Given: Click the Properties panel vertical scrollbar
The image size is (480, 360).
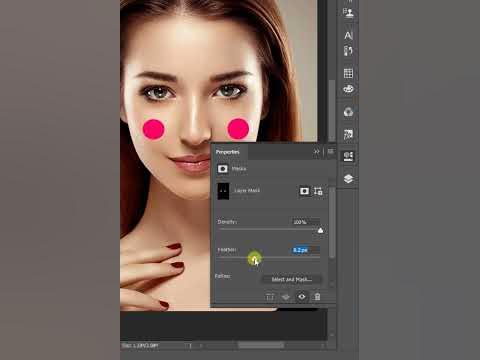Looking at the screenshot, I should click(x=332, y=223).
